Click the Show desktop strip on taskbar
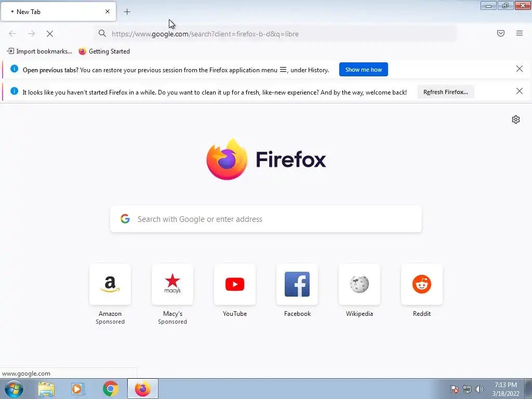Image resolution: width=532 pixels, height=399 pixels. point(528,389)
